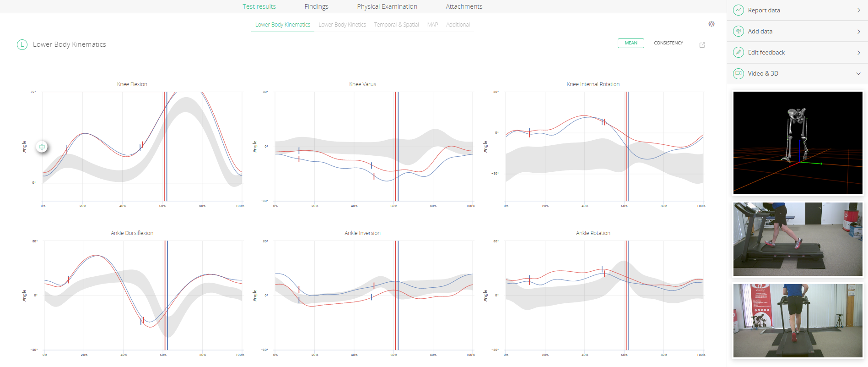Open the side-view treadmill video
This screenshot has width=868, height=367.
point(798,239)
